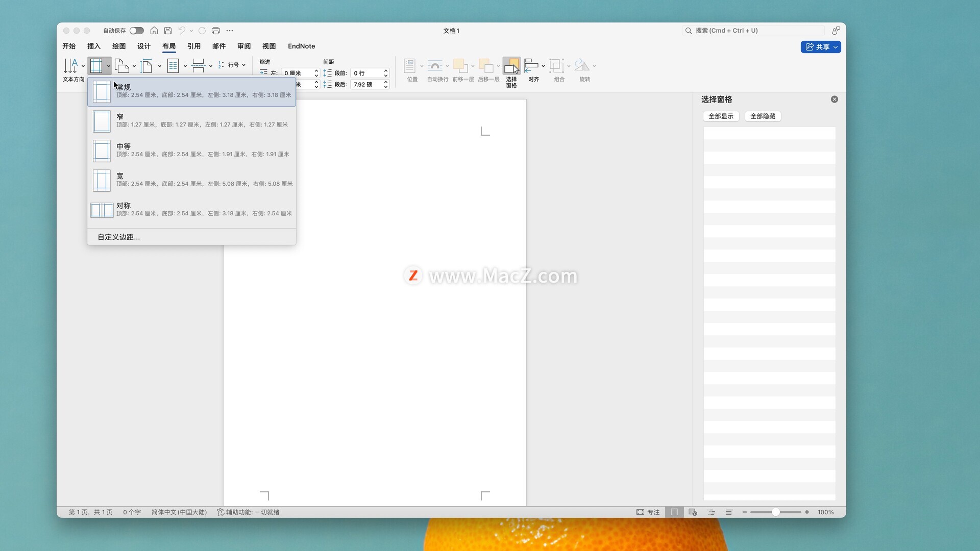Open the 行号 dropdown arrow
The image size is (980, 551).
pyautogui.click(x=244, y=65)
